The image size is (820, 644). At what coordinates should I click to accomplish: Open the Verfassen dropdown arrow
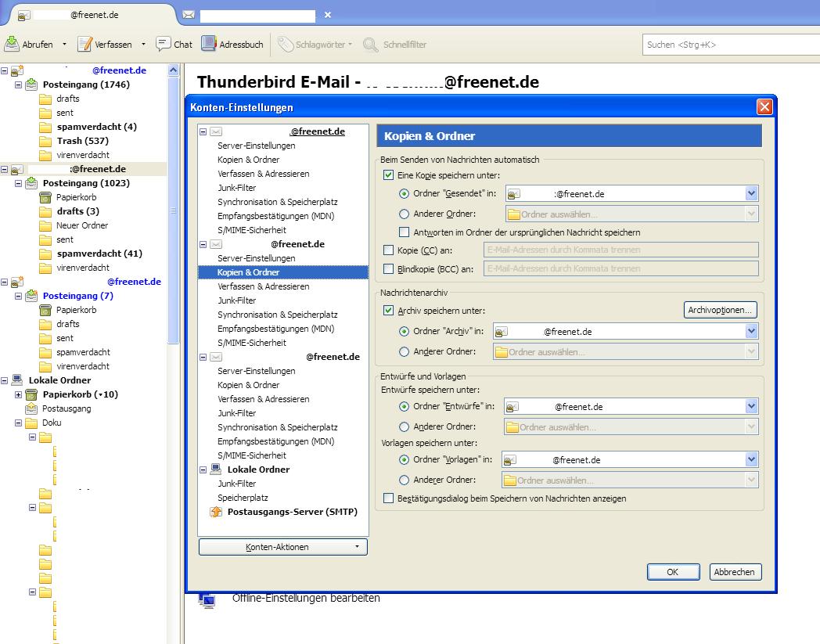[143, 44]
